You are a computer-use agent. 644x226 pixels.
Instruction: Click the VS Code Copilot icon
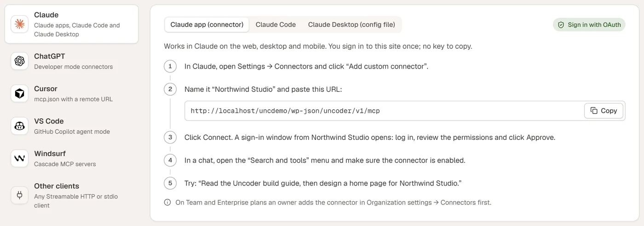[19, 126]
